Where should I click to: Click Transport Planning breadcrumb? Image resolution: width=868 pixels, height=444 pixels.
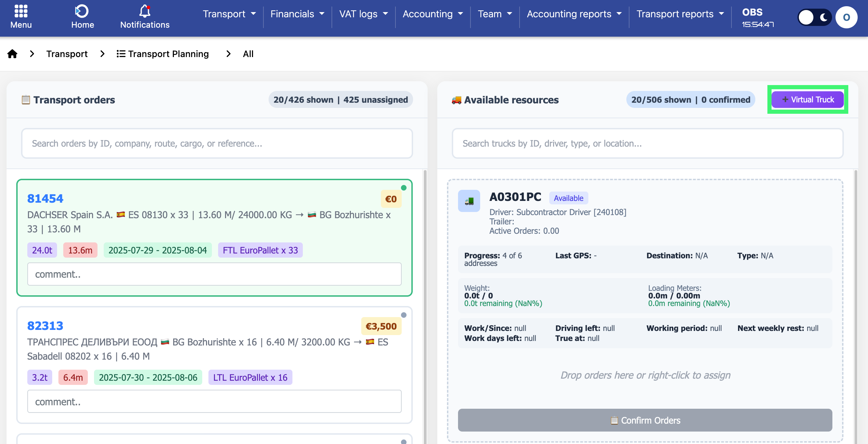163,54
